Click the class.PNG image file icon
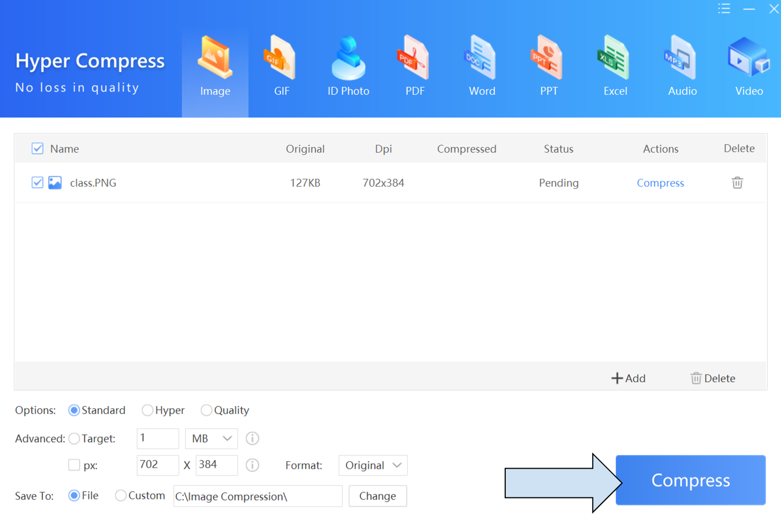 tap(55, 182)
